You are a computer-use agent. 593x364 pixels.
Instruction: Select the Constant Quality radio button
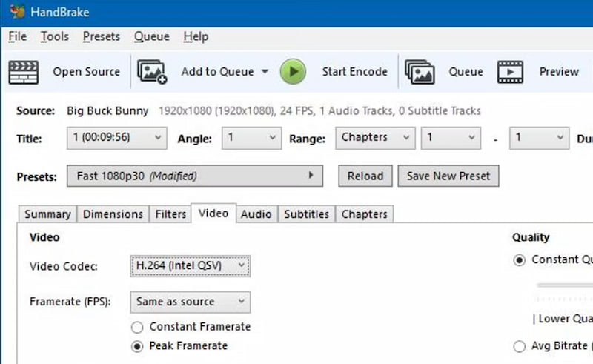pyautogui.click(x=520, y=260)
